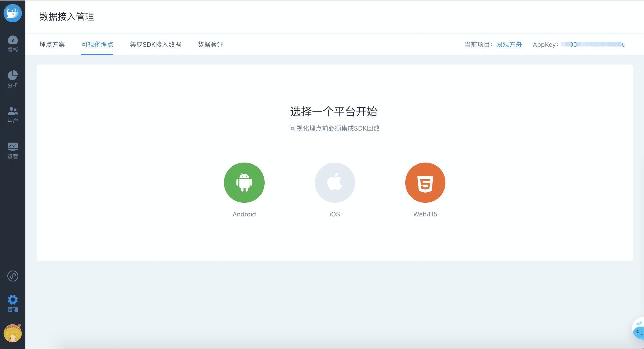Select the Web/H5 HTML5 platform icon

click(425, 182)
